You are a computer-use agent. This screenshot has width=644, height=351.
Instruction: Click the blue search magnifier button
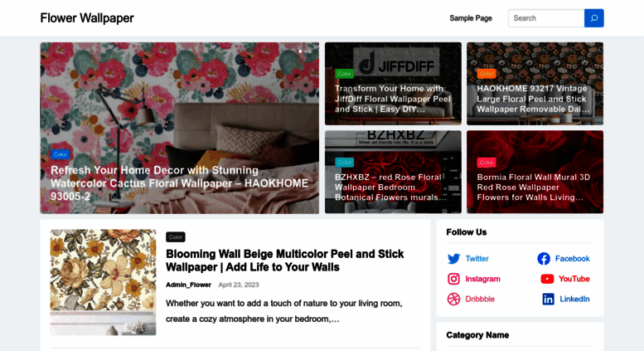[x=594, y=18]
